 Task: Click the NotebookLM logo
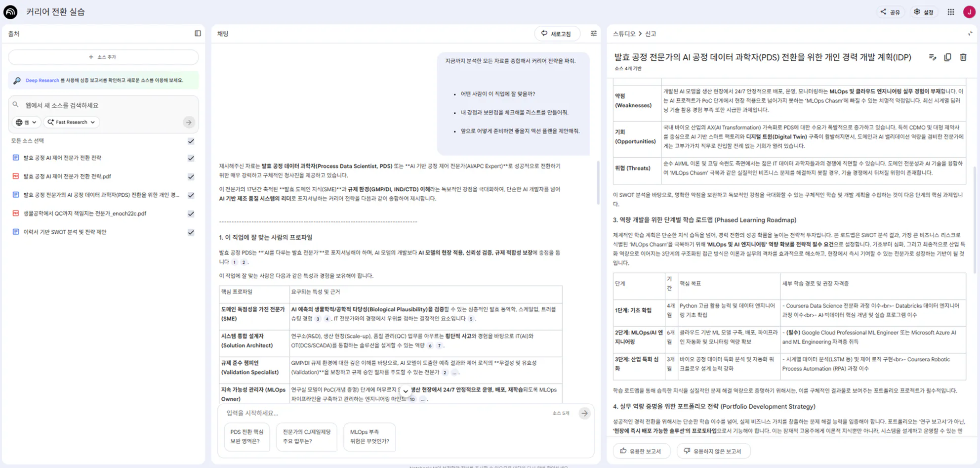[10, 11]
